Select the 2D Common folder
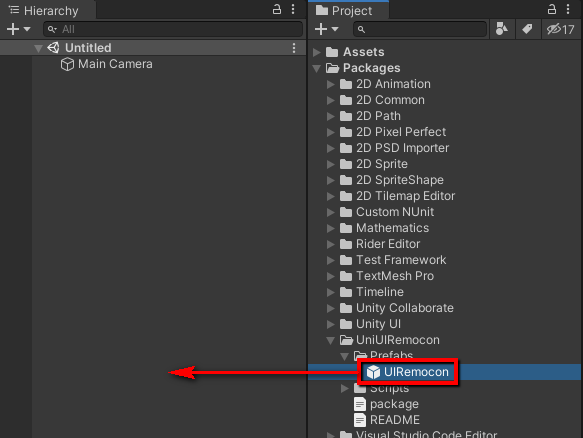 click(x=390, y=100)
